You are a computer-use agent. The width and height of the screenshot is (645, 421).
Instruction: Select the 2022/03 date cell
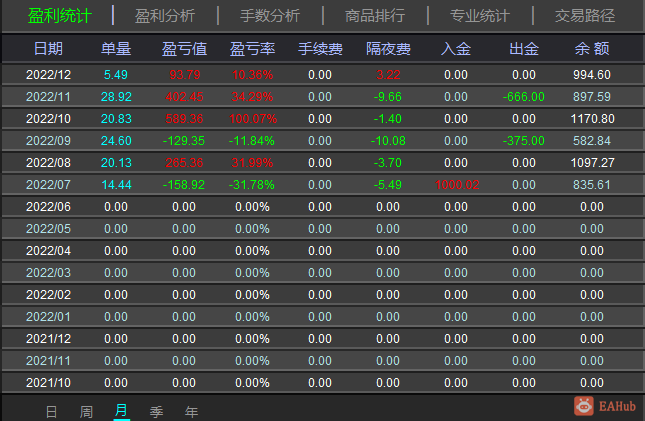[x=48, y=273]
